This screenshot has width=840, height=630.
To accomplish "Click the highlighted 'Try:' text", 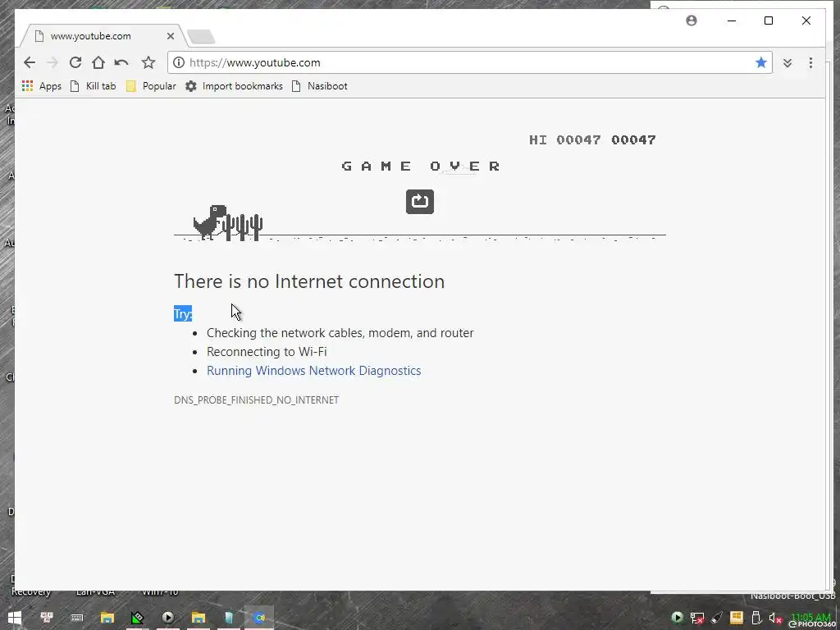I will click(183, 314).
